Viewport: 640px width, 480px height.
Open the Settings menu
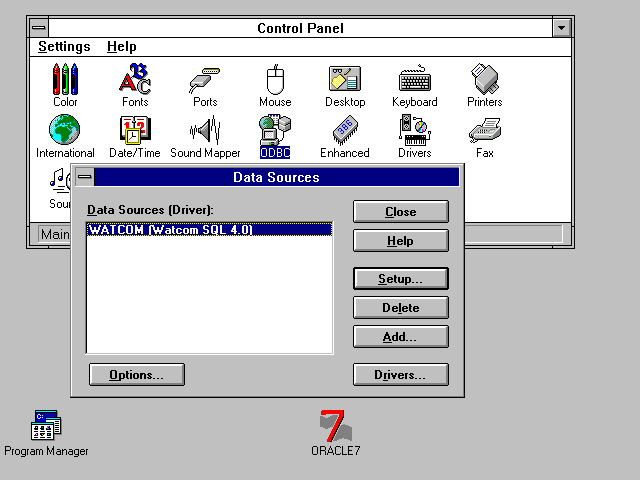(64, 47)
